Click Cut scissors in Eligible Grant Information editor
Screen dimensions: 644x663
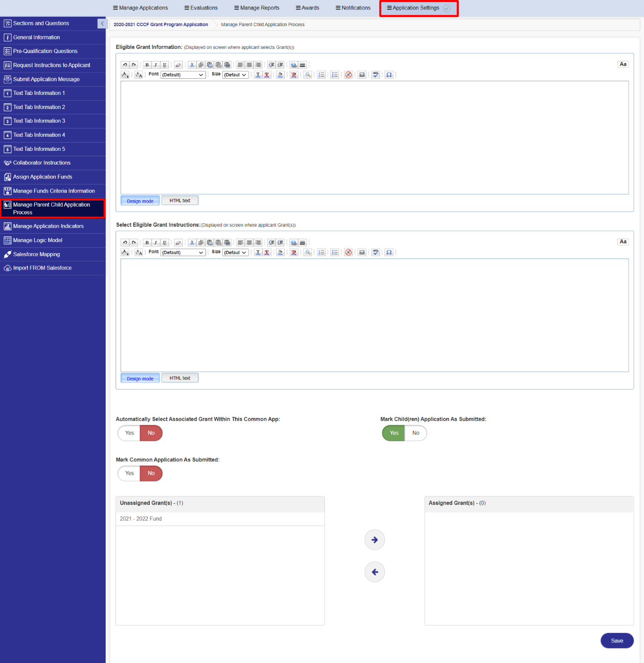(x=192, y=65)
